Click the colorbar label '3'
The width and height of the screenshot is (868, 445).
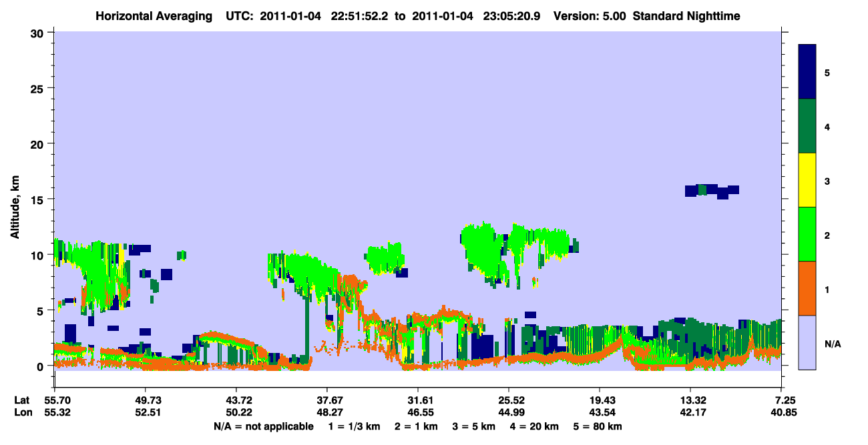(x=827, y=181)
